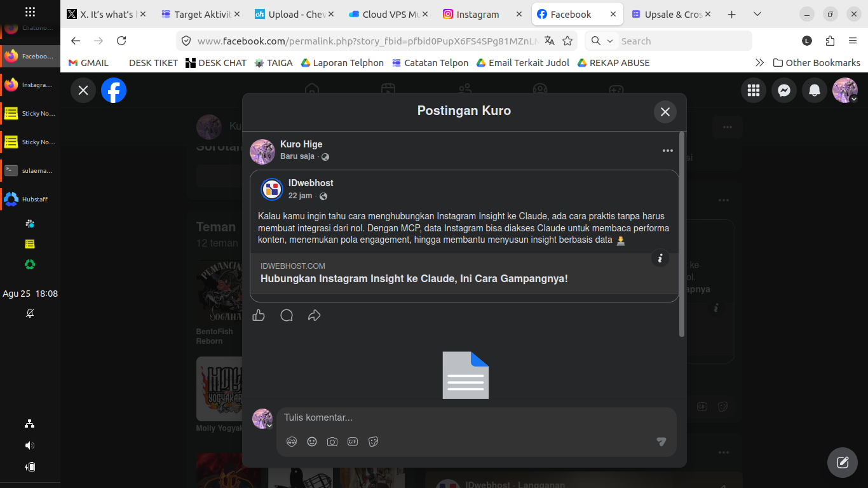Add a GIF in the Tulis komentar box
This screenshot has height=488, width=868.
click(353, 442)
